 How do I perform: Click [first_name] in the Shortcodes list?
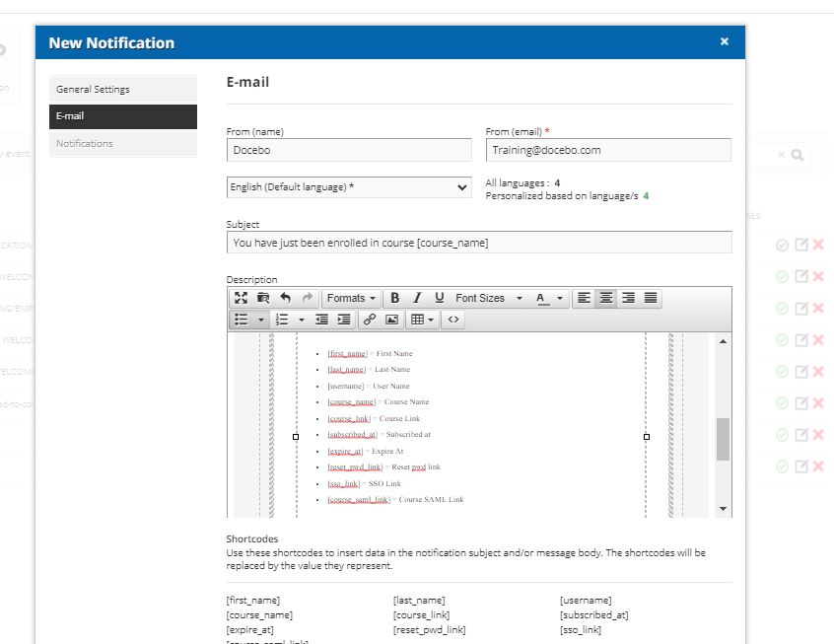tap(253, 601)
